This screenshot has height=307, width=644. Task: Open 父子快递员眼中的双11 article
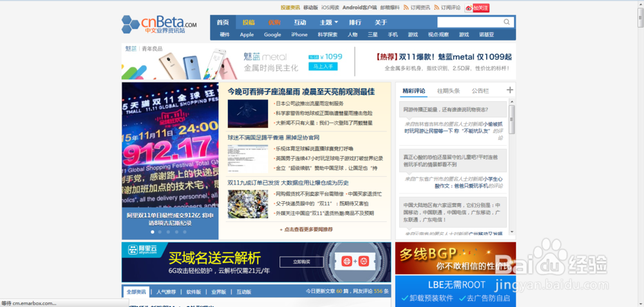coord(322,204)
